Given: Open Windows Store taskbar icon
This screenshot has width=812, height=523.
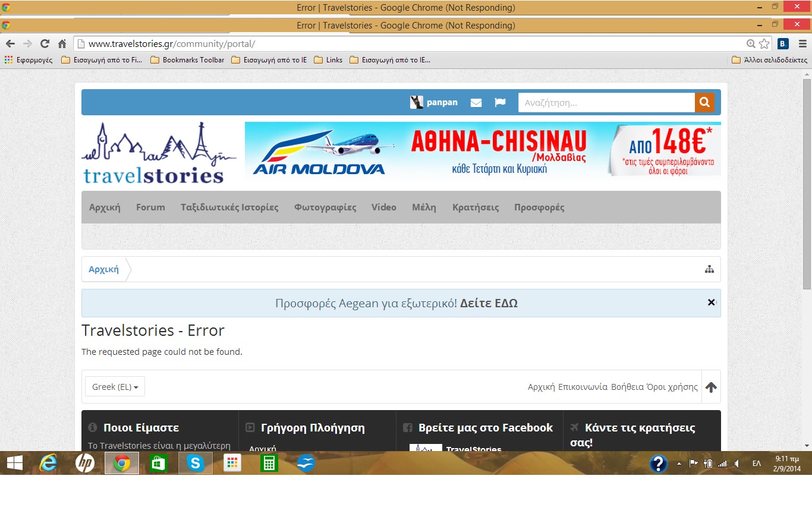Looking at the screenshot, I should tap(159, 463).
